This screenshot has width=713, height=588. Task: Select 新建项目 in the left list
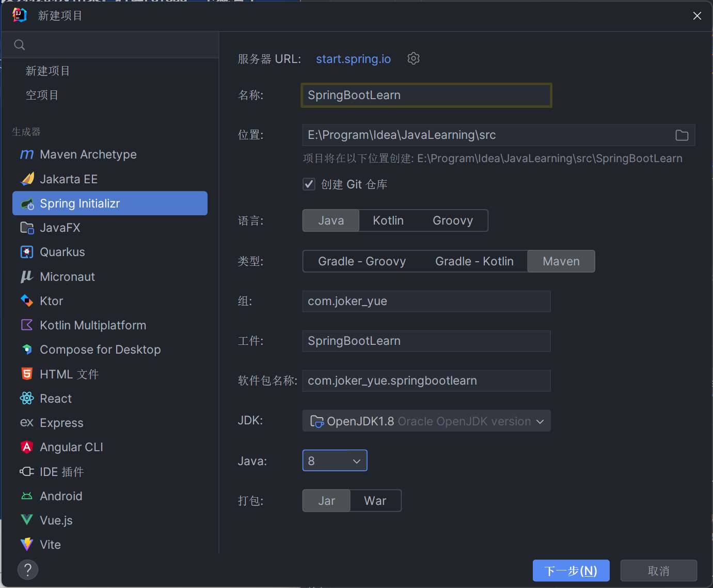click(47, 71)
